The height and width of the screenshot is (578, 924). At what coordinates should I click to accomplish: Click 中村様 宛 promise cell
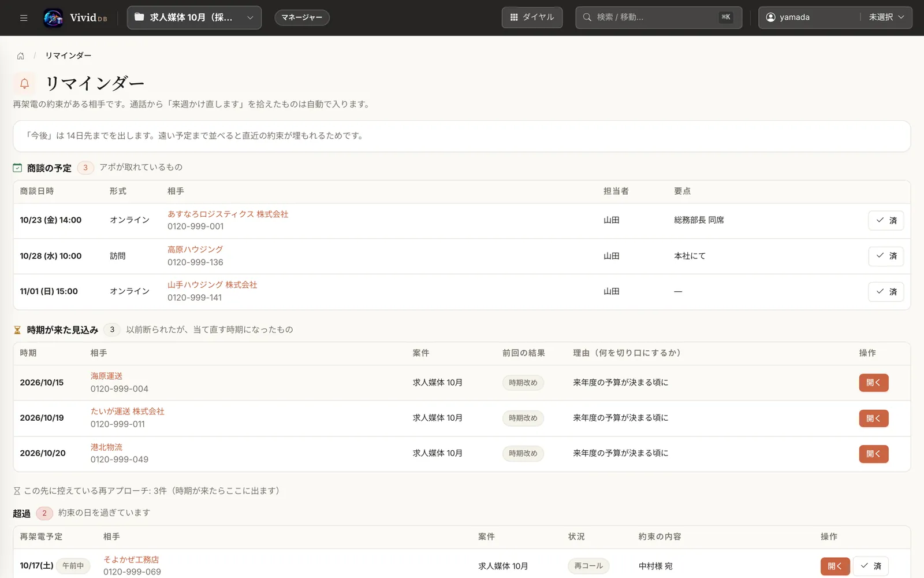(655, 566)
